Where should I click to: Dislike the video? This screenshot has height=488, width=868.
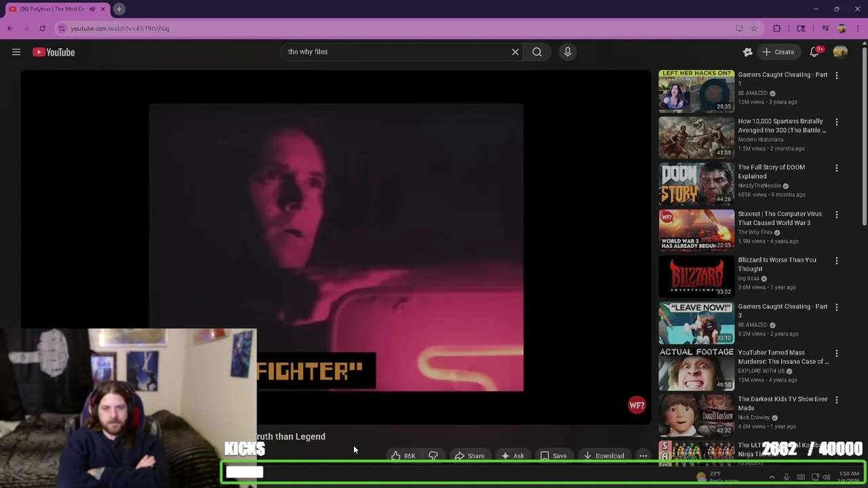(433, 456)
